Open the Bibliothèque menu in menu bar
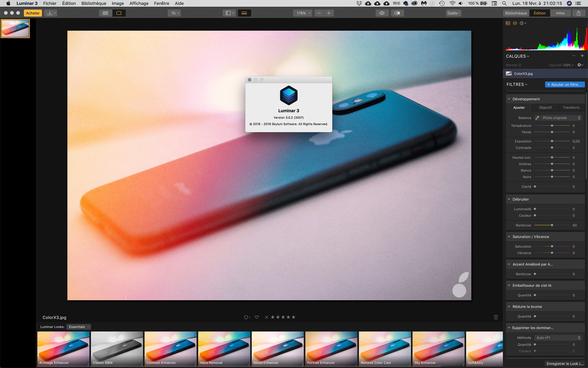588x368 pixels. coord(94,3)
